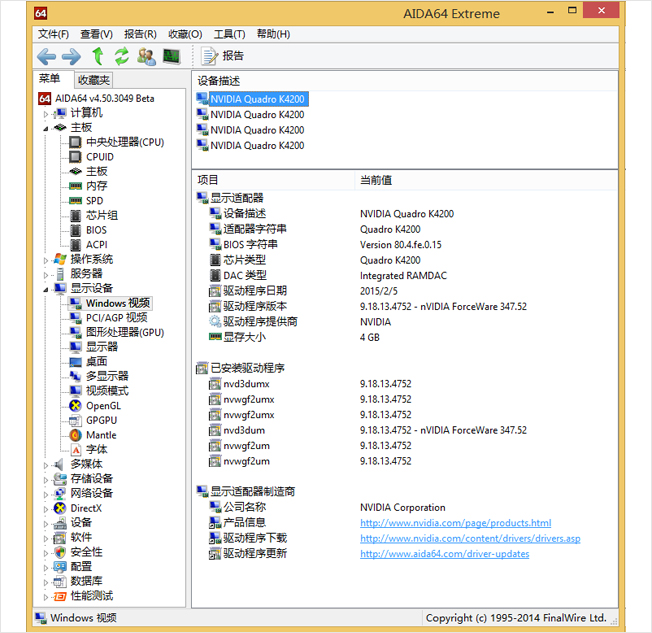Select the AIDA64 v4.50.3049 Beta root item

pyautogui.click(x=96, y=99)
